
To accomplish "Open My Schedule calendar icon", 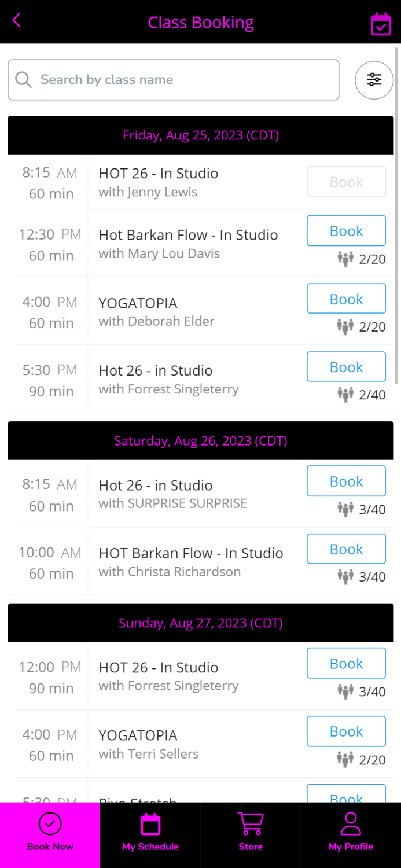I will click(x=150, y=823).
